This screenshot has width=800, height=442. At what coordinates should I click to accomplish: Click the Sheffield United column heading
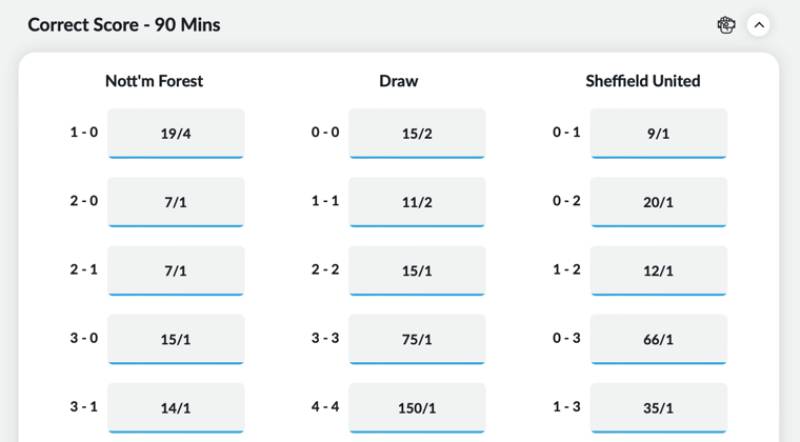(x=643, y=81)
